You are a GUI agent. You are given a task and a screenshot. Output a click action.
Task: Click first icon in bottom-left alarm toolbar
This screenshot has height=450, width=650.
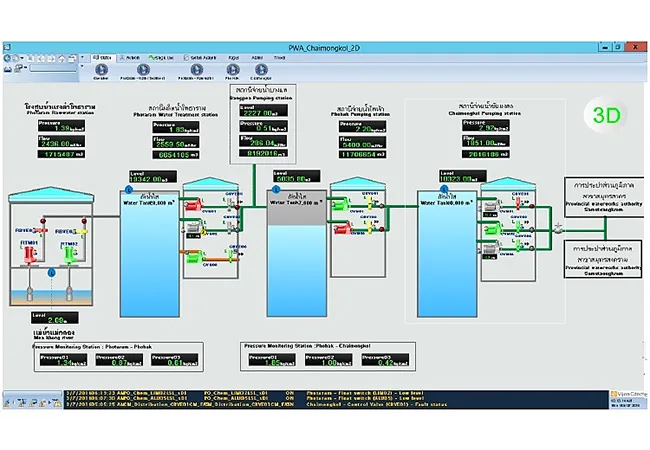tap(7, 403)
